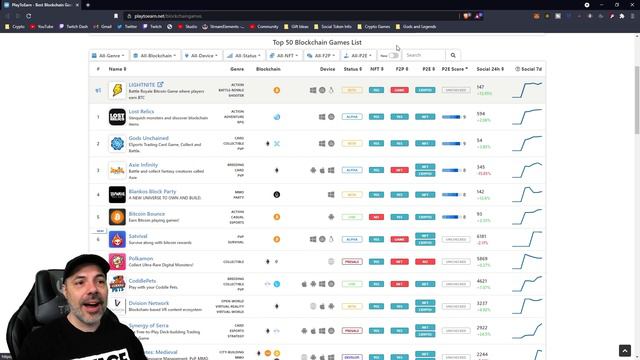The width and height of the screenshot is (640, 360).
Task: Open the All-Status filter dropdown
Action: point(244,56)
